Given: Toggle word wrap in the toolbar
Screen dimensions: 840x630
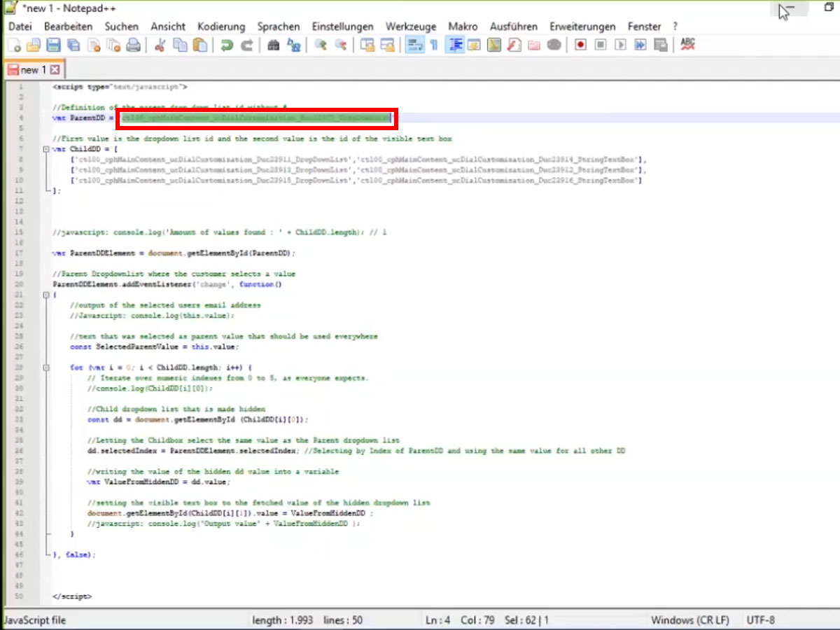Looking at the screenshot, I should tap(414, 45).
